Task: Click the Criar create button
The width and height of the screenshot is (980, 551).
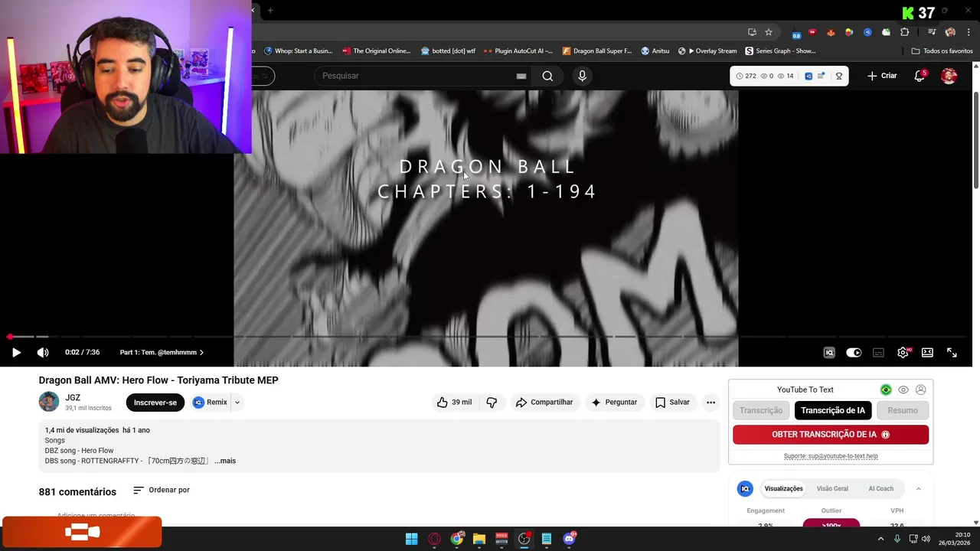Action: [x=882, y=76]
